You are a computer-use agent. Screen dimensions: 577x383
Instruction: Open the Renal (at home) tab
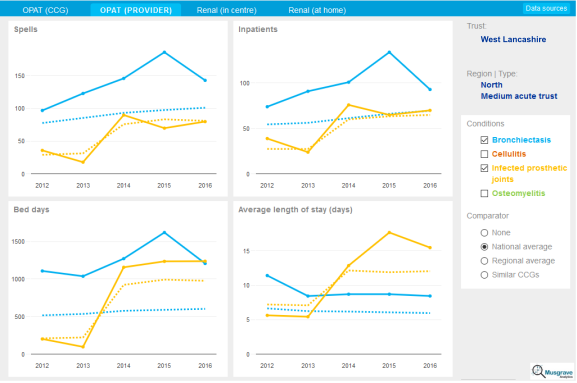click(317, 10)
